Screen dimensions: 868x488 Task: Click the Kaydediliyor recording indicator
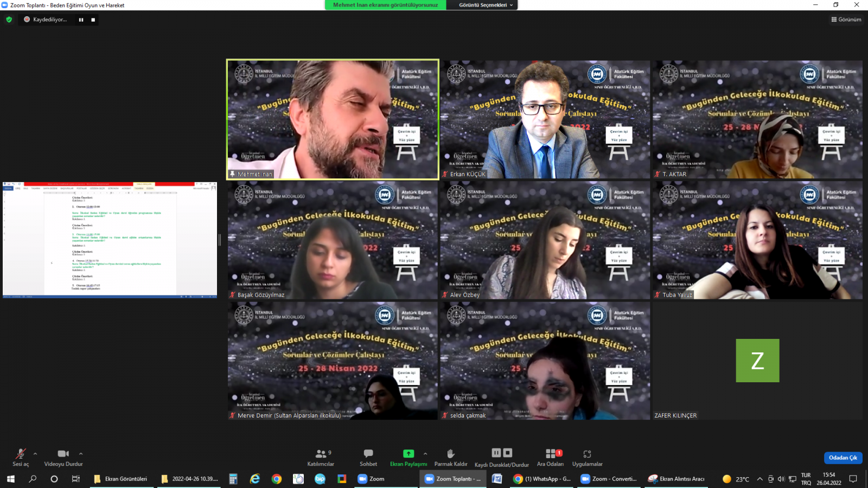tap(46, 20)
